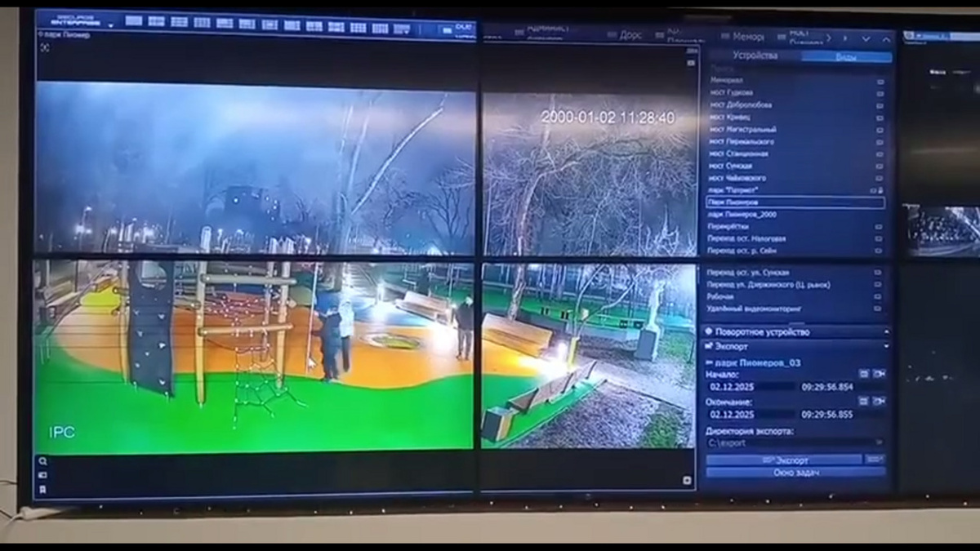Image resolution: width=980 pixels, height=551 pixels.
Task: Edit Начало time 09:29:56.854
Action: (x=842, y=386)
